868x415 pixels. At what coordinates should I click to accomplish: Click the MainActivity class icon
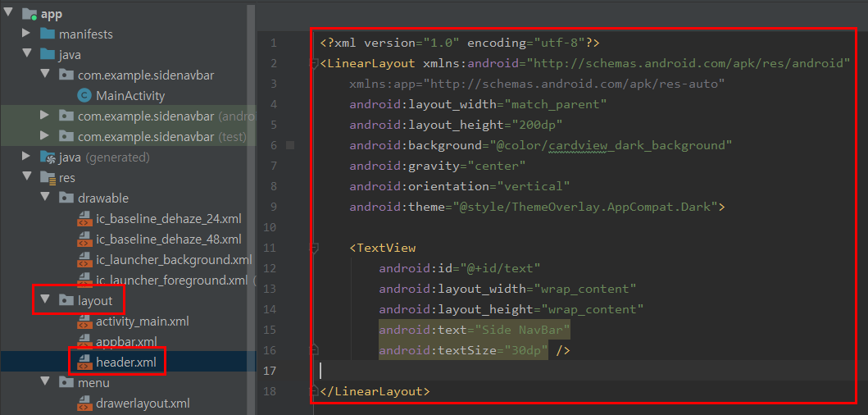click(x=84, y=96)
